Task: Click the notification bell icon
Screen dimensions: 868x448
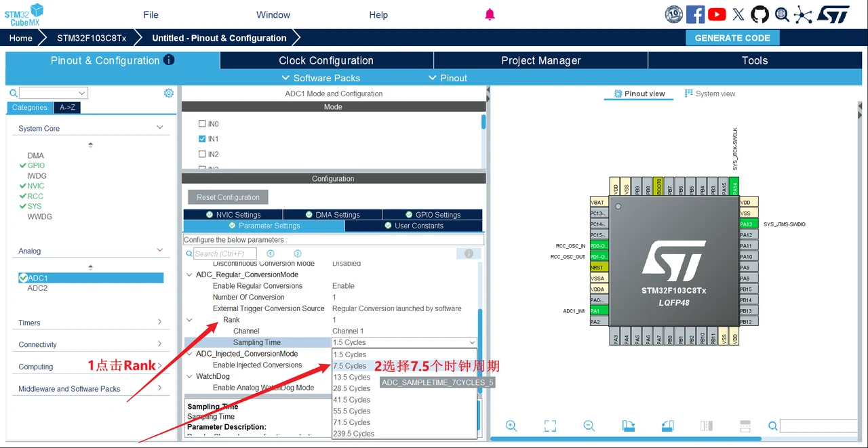Action: [x=490, y=14]
